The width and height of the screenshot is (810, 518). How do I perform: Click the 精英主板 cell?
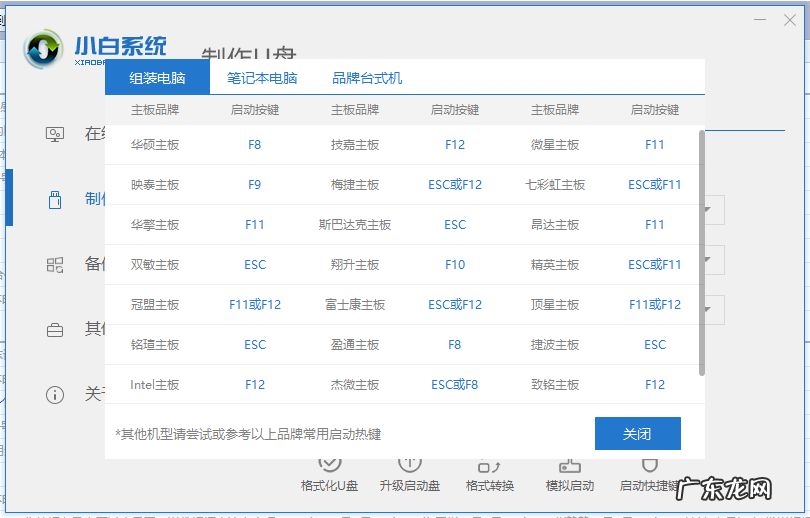coord(555,265)
